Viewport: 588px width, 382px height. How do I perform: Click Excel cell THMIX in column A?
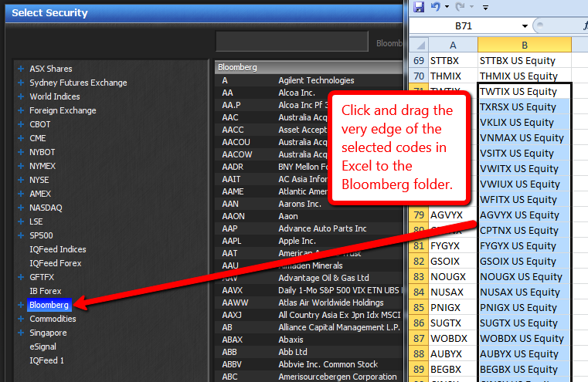[x=453, y=76]
